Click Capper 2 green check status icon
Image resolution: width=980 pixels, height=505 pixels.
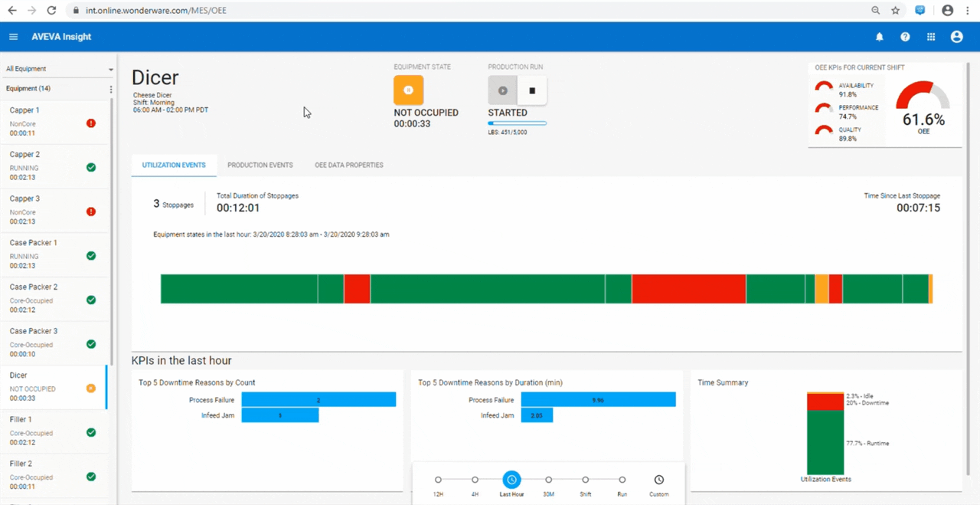(x=91, y=167)
